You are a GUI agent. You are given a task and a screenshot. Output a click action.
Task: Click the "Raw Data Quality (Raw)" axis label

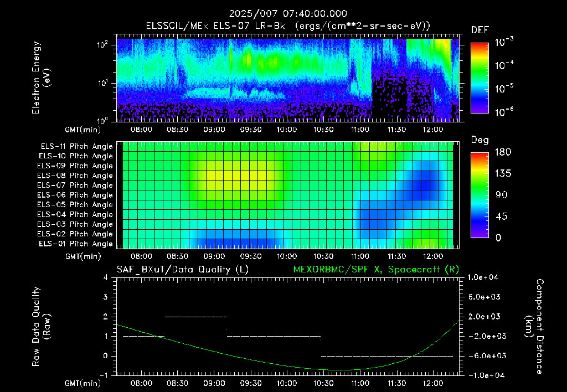click(x=41, y=327)
